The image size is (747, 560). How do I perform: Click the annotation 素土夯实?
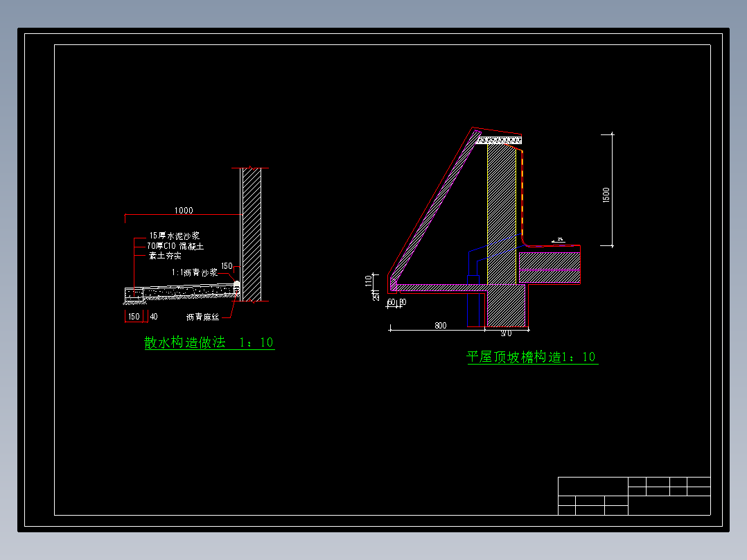coord(165,256)
